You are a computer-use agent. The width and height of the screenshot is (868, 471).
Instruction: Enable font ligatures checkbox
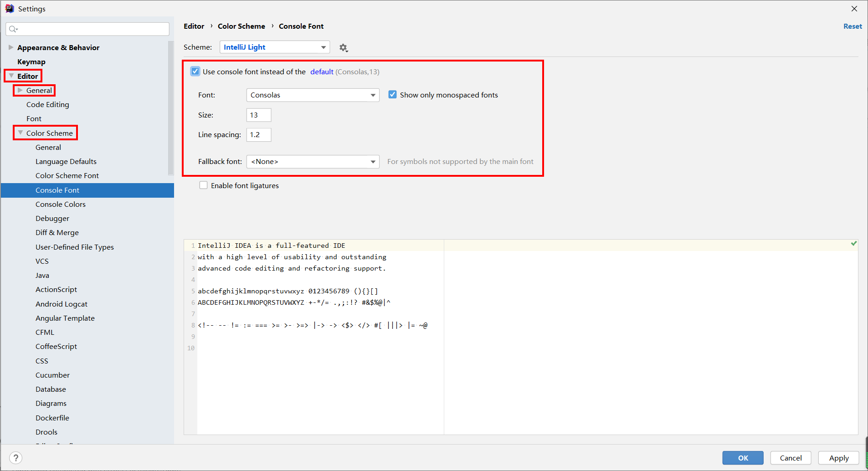point(203,185)
